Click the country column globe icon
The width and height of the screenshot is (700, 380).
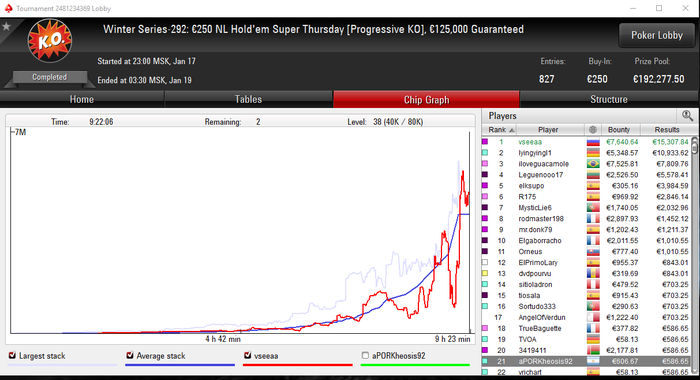pyautogui.click(x=592, y=130)
